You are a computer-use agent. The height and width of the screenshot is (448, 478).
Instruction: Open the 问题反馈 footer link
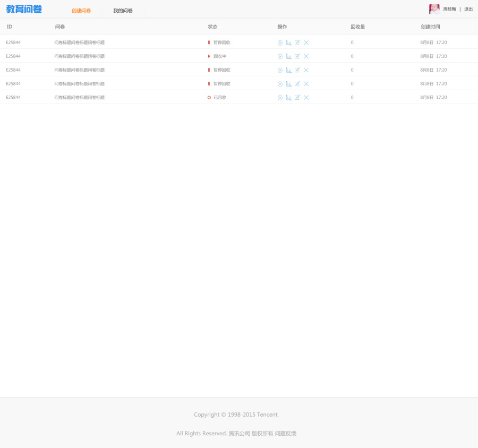[x=285, y=433]
